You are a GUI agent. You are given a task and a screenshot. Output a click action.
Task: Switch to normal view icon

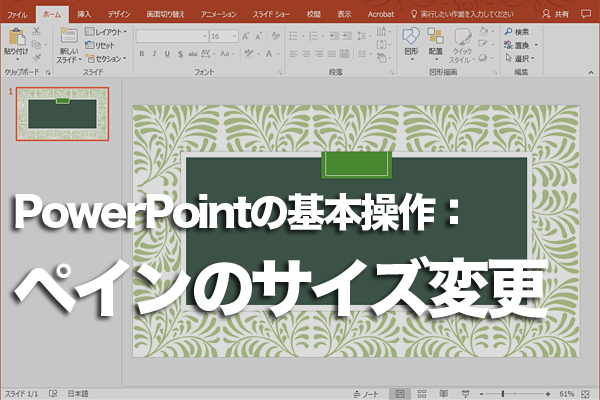399,394
